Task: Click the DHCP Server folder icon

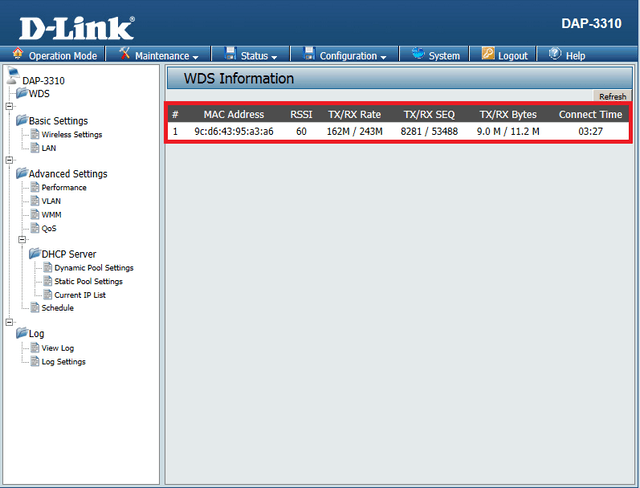Action: 35,253
